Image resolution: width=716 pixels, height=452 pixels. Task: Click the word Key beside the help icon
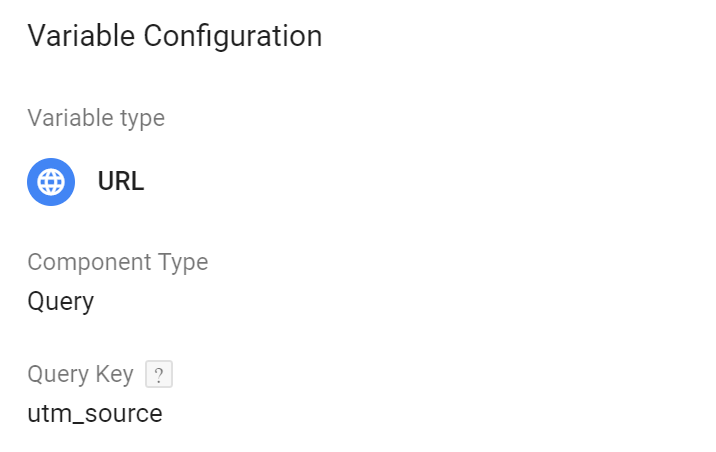click(x=115, y=374)
